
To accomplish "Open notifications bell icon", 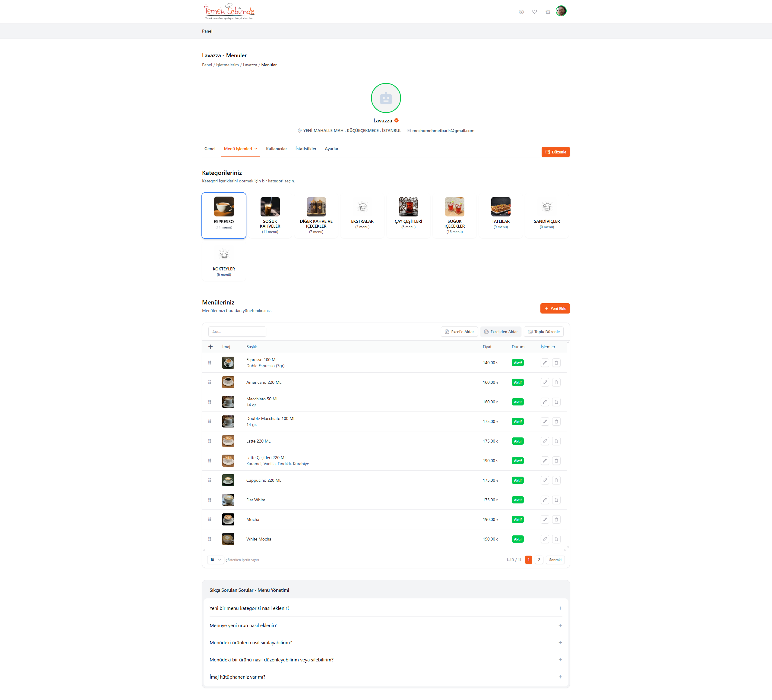I will click(548, 12).
